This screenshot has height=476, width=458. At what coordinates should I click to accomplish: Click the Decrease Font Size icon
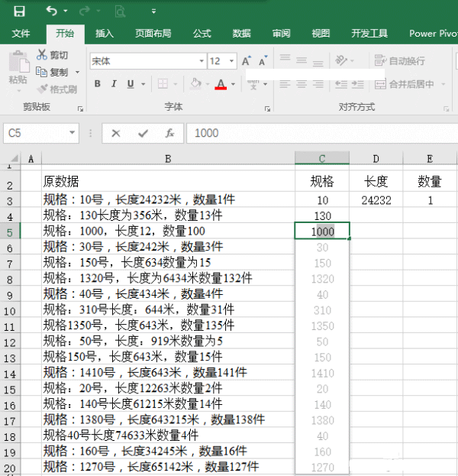click(263, 61)
